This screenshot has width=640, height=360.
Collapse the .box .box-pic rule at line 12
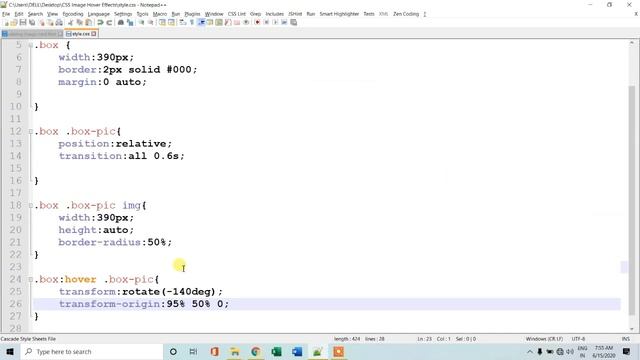point(31,132)
